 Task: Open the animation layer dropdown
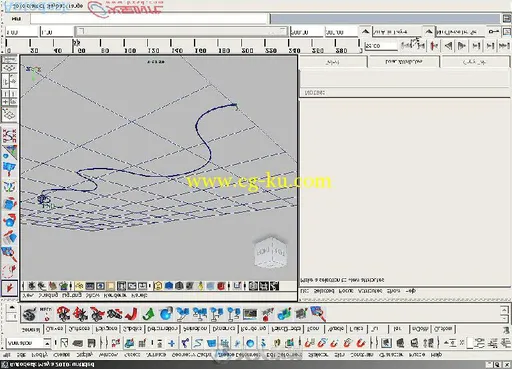397,32
